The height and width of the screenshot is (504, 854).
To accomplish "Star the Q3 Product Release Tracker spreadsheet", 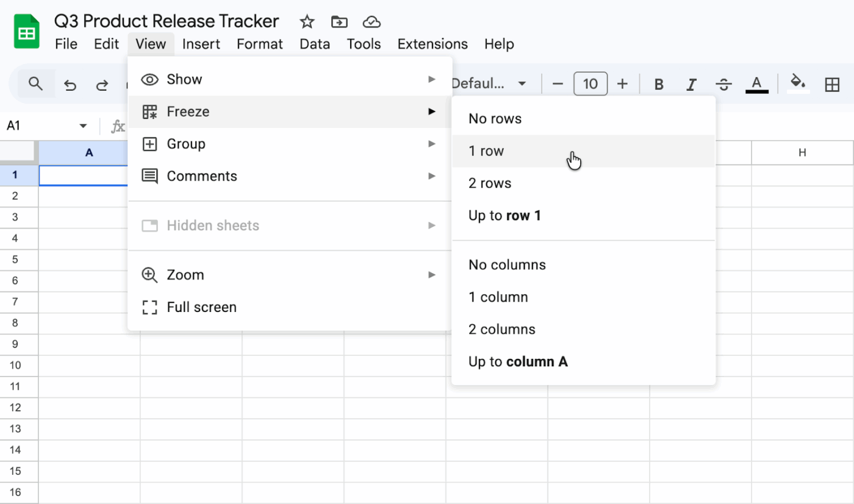I will 307,21.
